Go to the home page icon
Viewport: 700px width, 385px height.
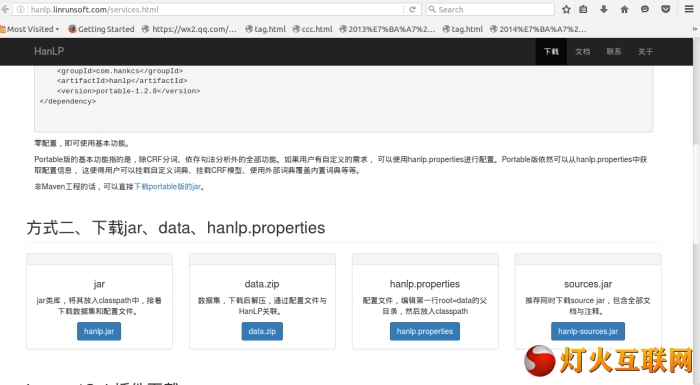[625, 9]
